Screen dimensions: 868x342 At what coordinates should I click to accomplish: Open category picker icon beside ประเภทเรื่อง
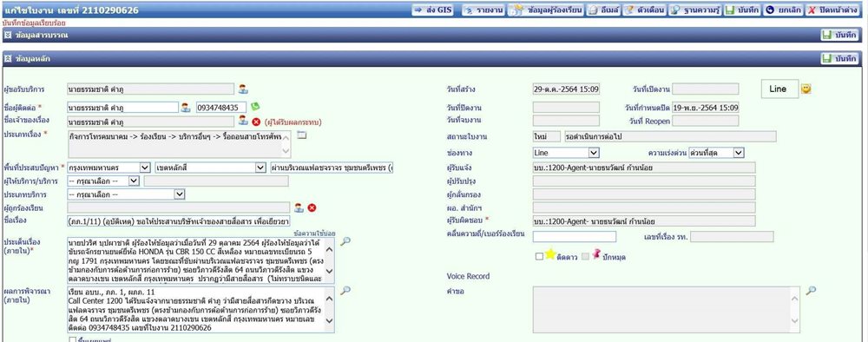tap(301, 135)
